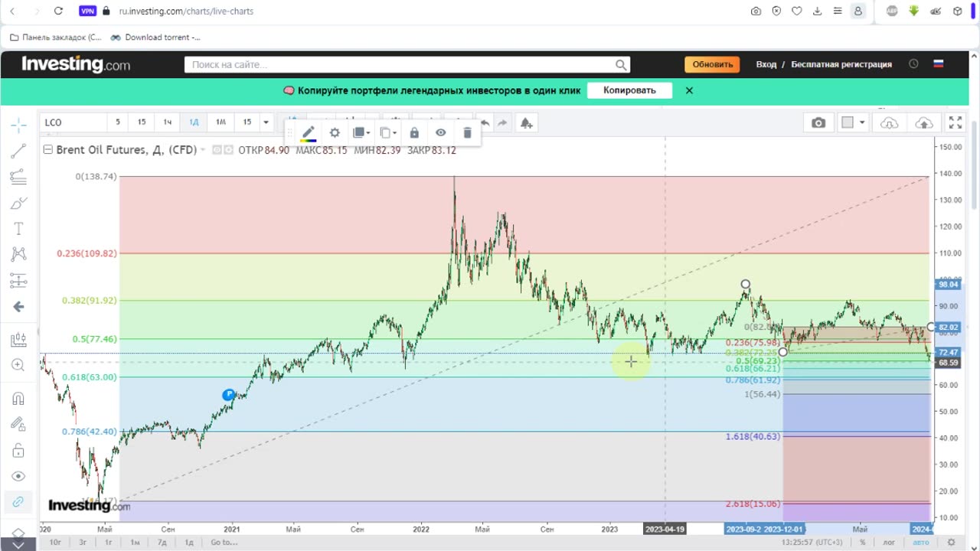Open the Вход login link
This screenshot has height=551, width=980.
point(766,64)
